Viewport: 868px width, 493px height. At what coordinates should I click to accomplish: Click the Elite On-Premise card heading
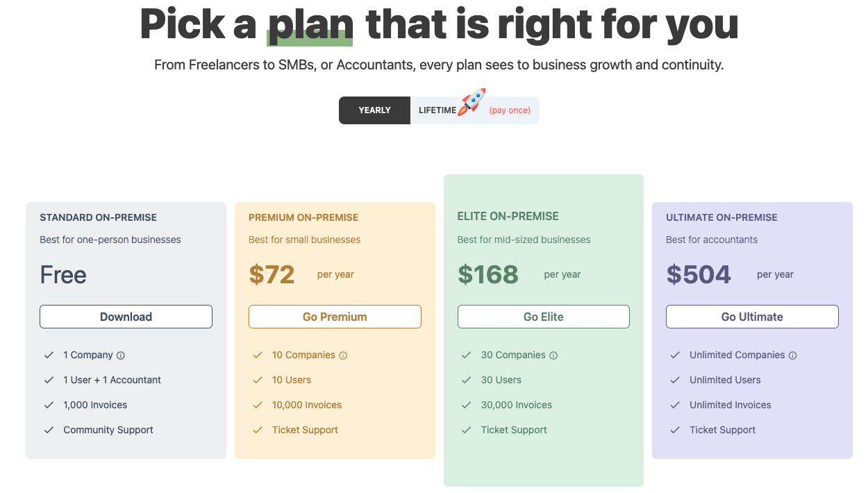tap(508, 217)
